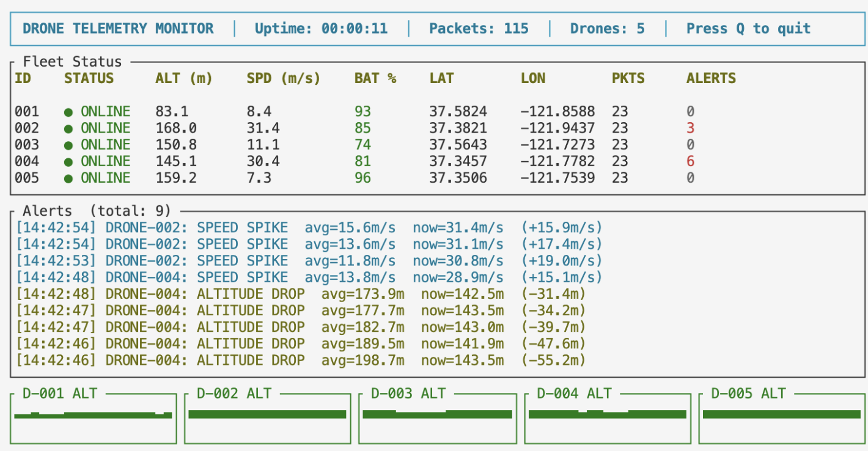Click the altitude drop alert with avg=177.7m
Screen dimensions: 868x451
301,310
